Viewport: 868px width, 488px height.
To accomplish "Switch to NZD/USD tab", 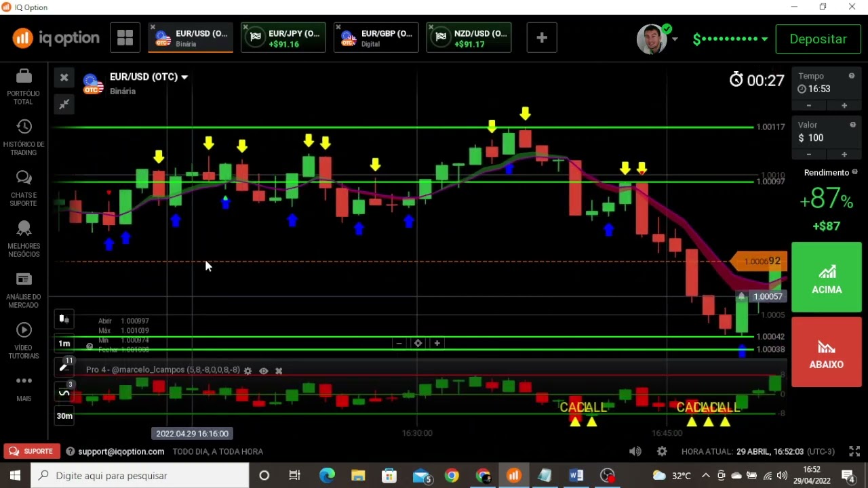I will (x=469, y=38).
